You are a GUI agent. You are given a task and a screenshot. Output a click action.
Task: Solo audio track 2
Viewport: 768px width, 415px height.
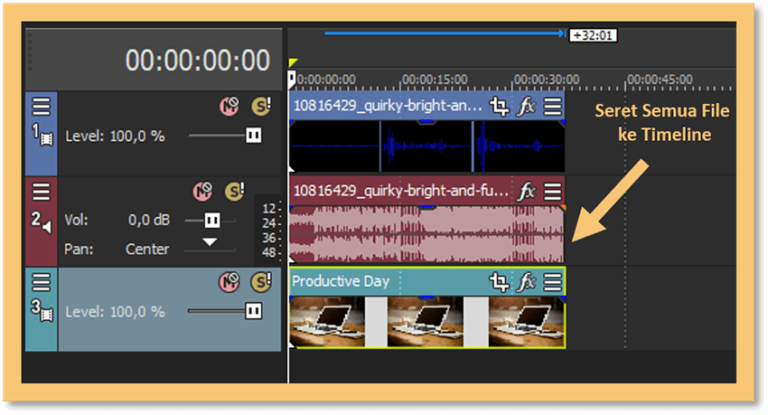coord(235,191)
